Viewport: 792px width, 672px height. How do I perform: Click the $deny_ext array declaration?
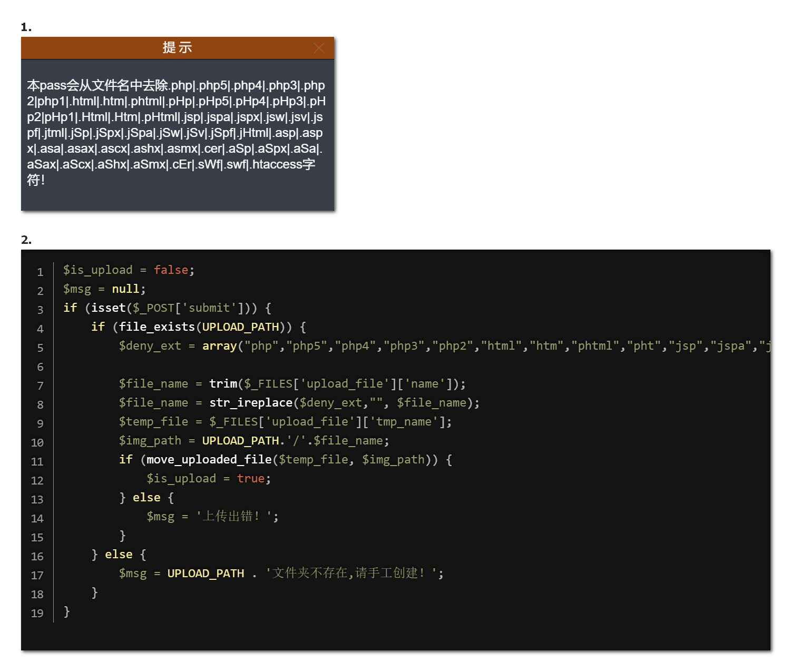pos(150,346)
